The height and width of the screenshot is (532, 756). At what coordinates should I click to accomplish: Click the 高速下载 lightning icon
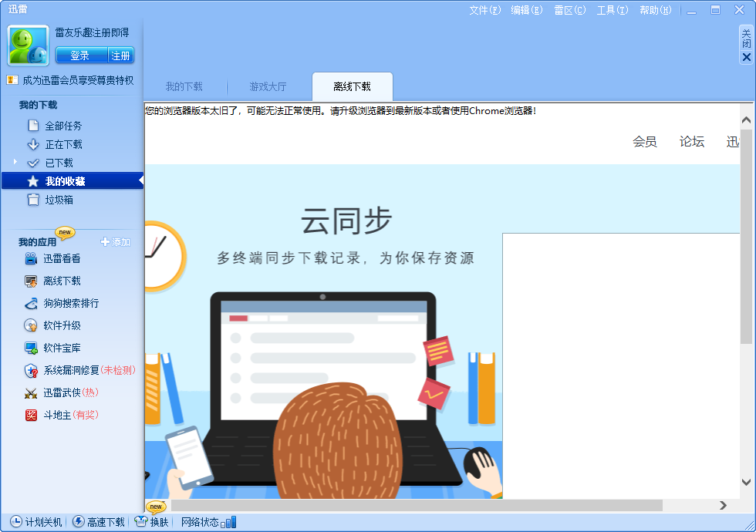(x=78, y=521)
